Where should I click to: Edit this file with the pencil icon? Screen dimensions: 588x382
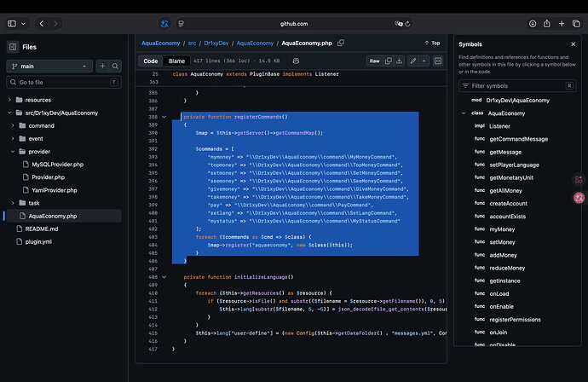pyautogui.click(x=412, y=61)
